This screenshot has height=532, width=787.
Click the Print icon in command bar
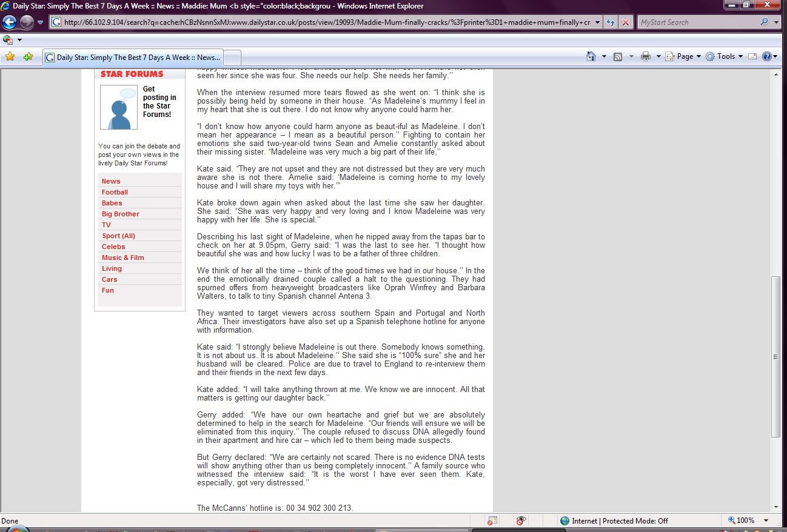tap(646, 56)
